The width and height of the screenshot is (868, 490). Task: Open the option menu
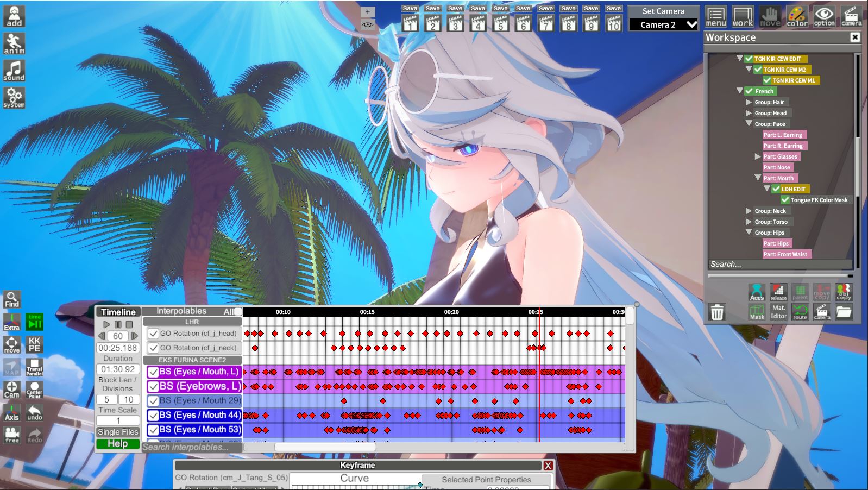[x=825, y=16]
